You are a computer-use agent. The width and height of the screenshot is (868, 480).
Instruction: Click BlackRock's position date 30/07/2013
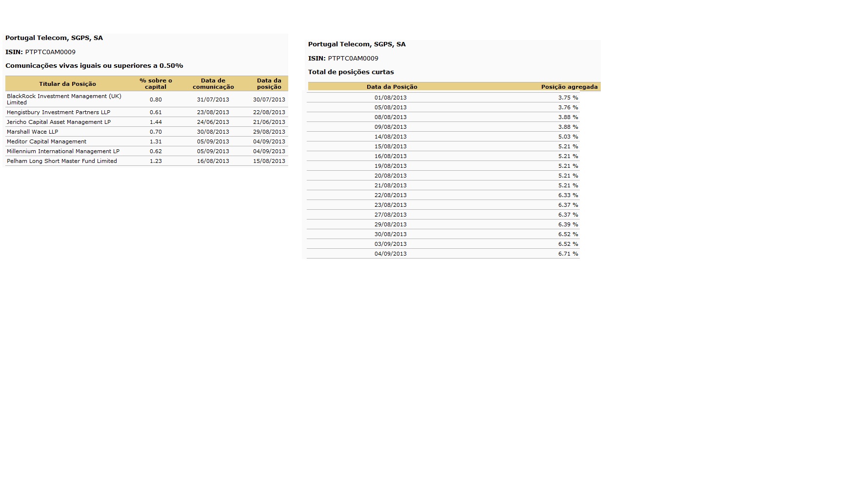coord(269,100)
